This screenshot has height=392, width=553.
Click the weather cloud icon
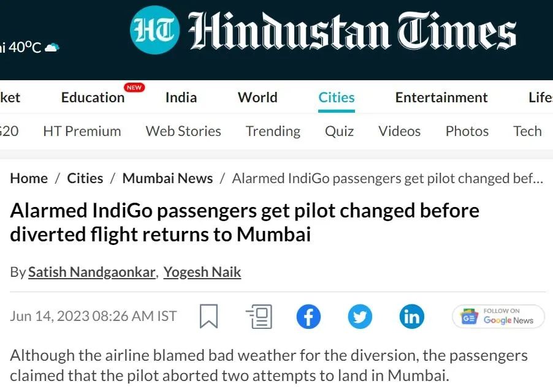click(52, 48)
